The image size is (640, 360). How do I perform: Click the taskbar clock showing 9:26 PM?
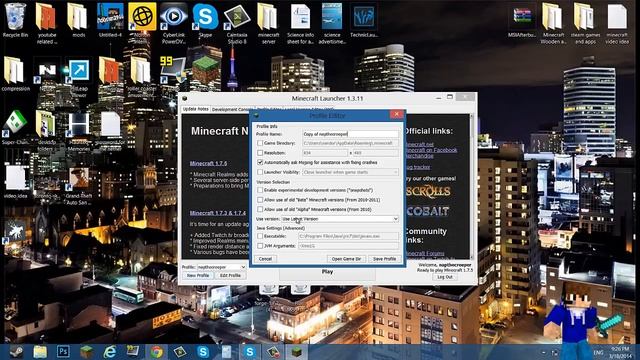pos(620,352)
